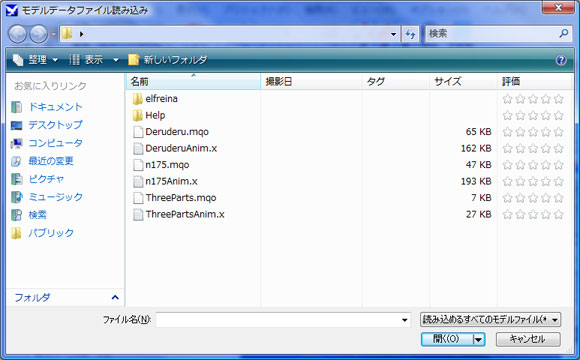Screen dimensions: 580x360
Task: Click inside the ファイル名 input field
Action: click(283, 320)
